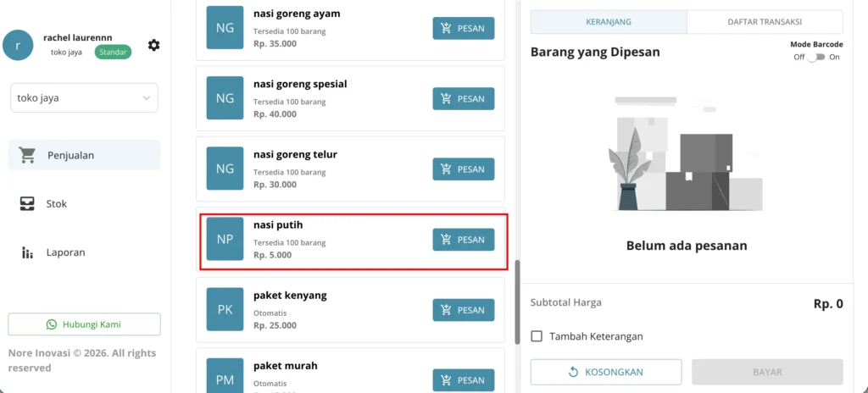Open the toko jaya store dropdown
This screenshot has width=868, height=393.
pos(84,98)
